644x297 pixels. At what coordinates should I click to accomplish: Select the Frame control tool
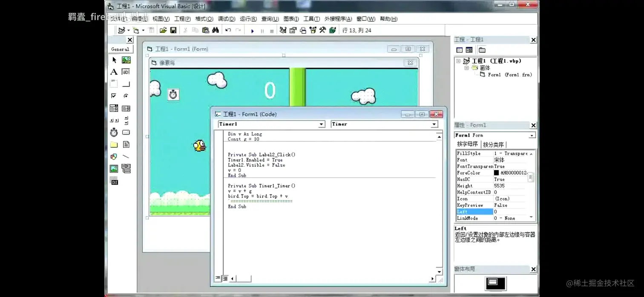[114, 84]
